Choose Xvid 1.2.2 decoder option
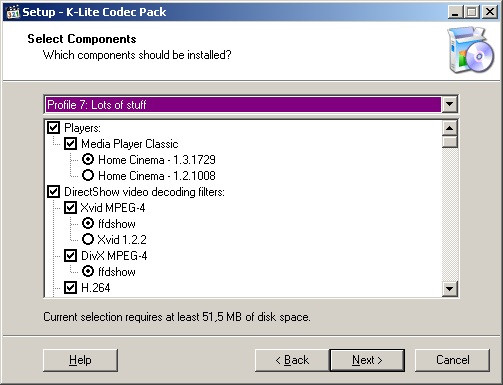The image size is (503, 385). 88,239
